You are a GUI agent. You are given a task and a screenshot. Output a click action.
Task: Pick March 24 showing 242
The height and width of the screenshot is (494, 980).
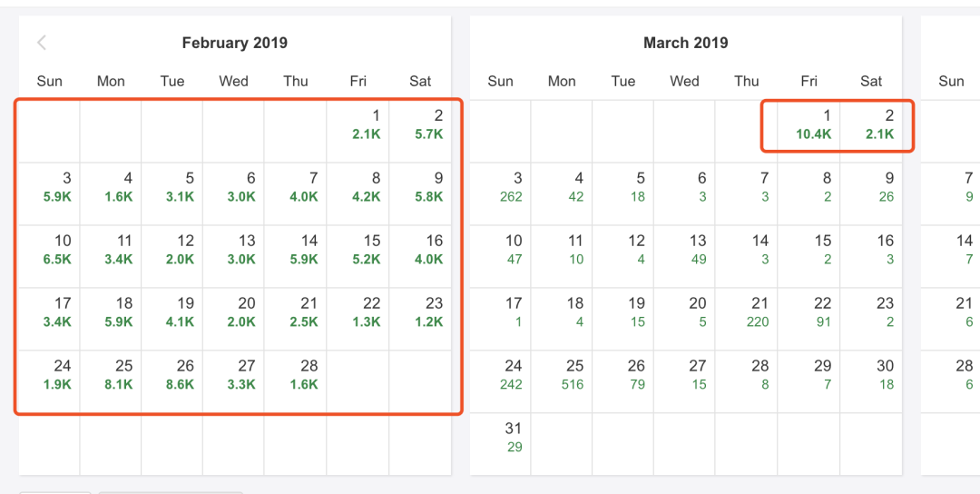(501, 375)
